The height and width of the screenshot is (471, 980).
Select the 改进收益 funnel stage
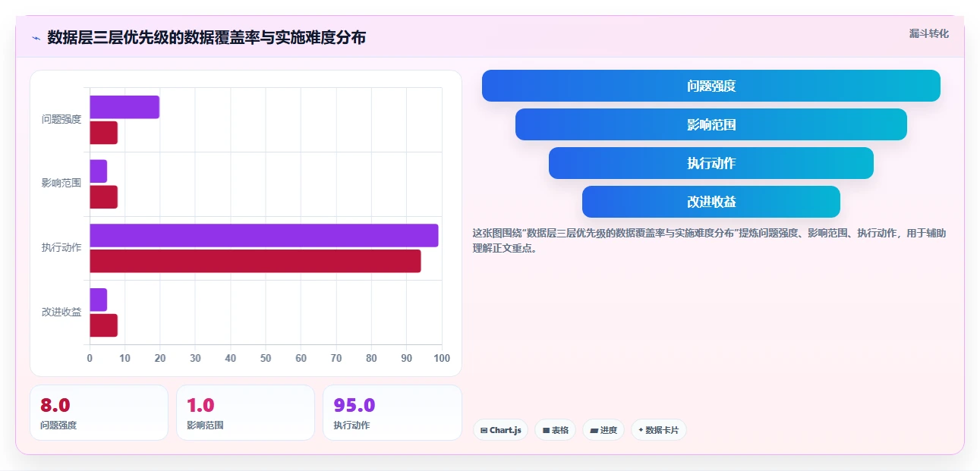711,202
